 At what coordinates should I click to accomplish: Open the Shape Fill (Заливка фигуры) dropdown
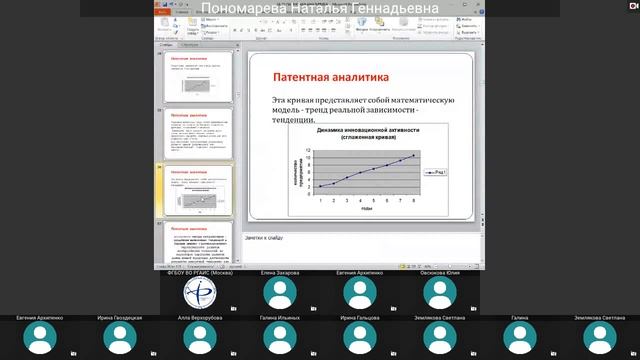tap(433, 19)
